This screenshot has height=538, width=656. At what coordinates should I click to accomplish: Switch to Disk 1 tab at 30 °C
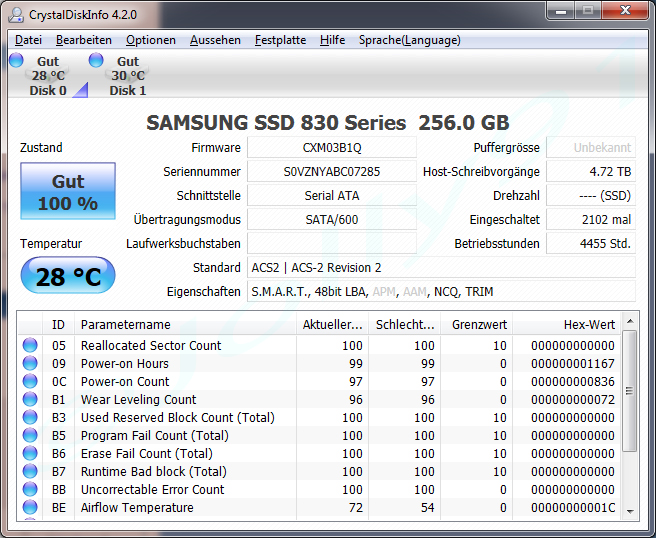click(128, 76)
